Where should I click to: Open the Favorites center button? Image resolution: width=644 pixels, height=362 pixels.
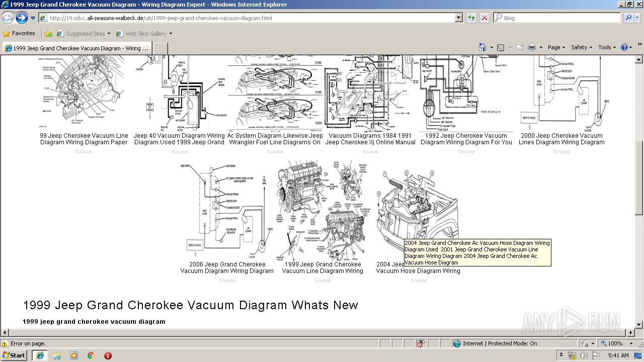point(19,33)
